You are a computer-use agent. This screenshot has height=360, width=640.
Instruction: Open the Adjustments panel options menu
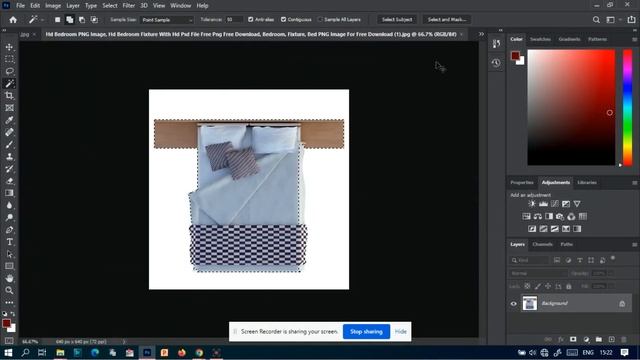[x=634, y=182]
